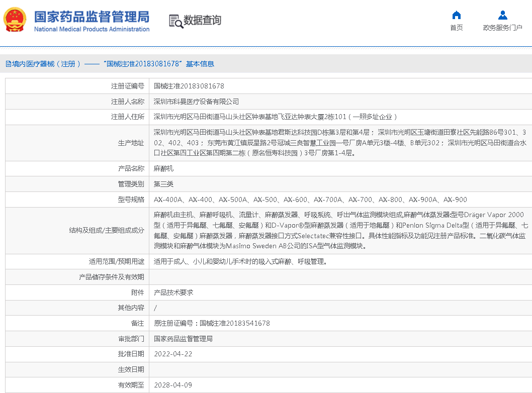This screenshot has width=532, height=393.
Task: Click registration number value 国械注准20183081678
Action: [189, 86]
